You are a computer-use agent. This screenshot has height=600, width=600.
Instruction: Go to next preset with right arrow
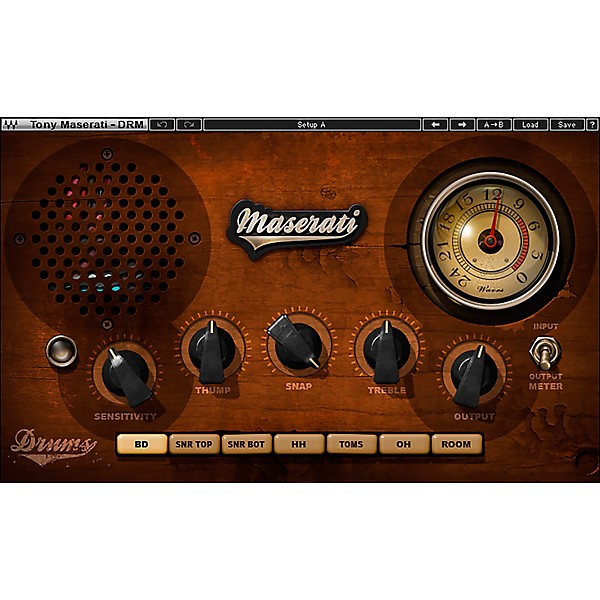[462, 125]
